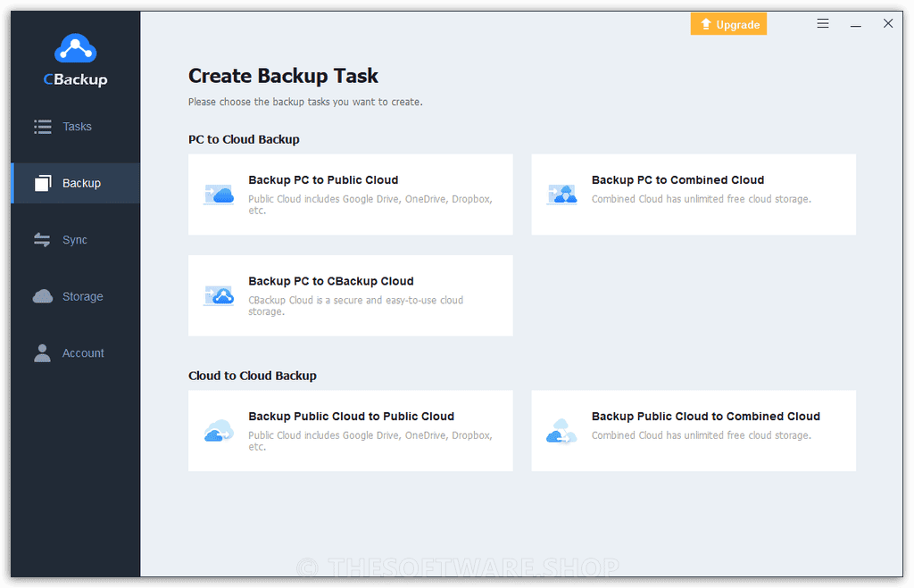Click the Backup PC to CBackup Cloud icon
This screenshot has width=914, height=588.
coord(218,295)
